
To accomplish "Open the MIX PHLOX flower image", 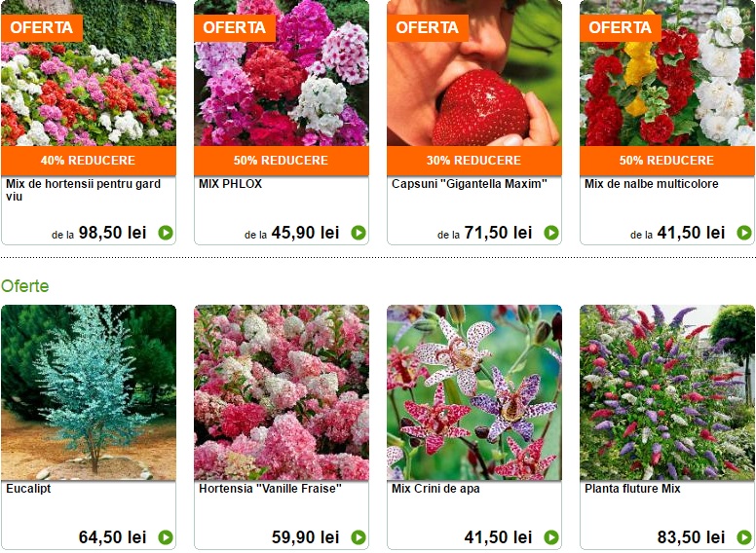I will pos(282,73).
